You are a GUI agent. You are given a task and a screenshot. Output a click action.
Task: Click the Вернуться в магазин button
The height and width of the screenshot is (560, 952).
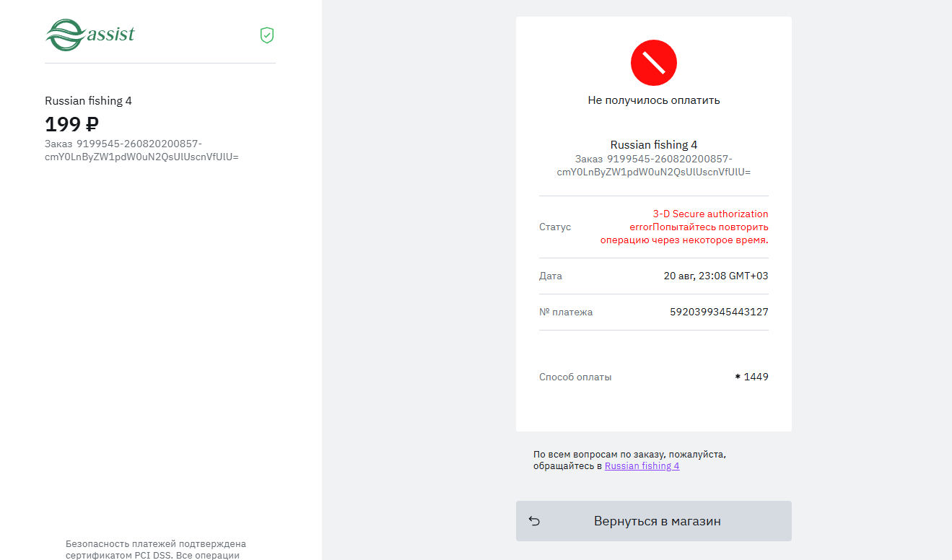(x=654, y=521)
